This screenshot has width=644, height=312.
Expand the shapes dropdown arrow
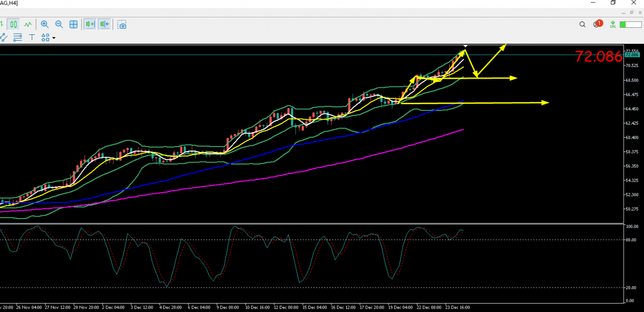[x=54, y=38]
